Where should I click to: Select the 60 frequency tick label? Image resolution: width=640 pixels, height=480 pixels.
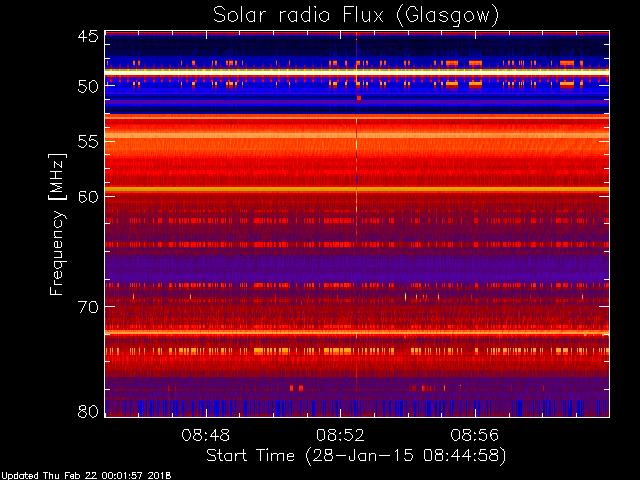click(88, 196)
